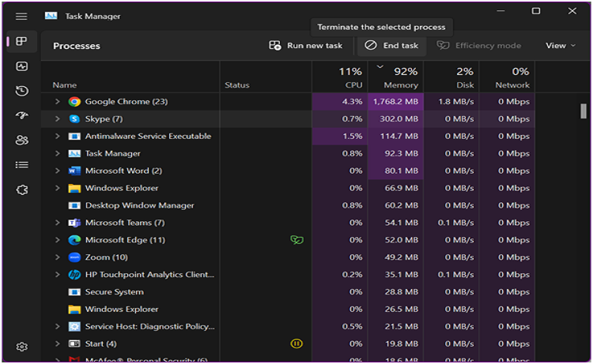Sort by the Status column header
Image resolution: width=593 pixels, height=364 pixels.
click(237, 85)
